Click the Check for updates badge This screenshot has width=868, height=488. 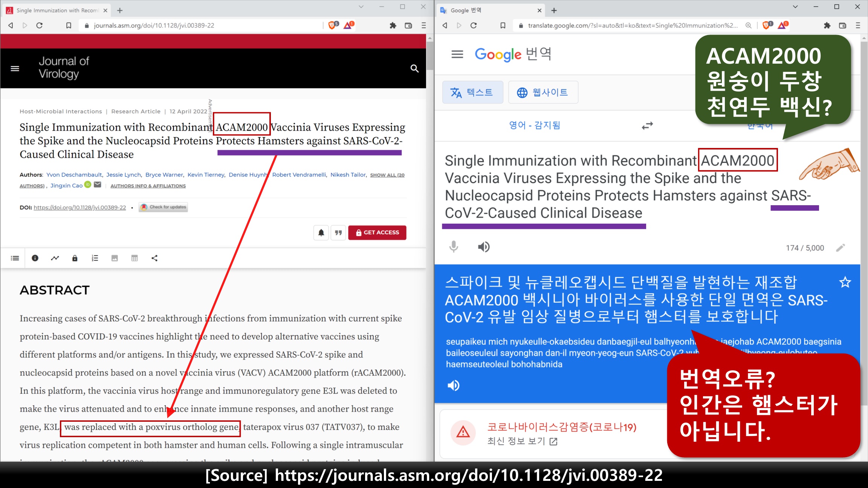click(x=163, y=207)
